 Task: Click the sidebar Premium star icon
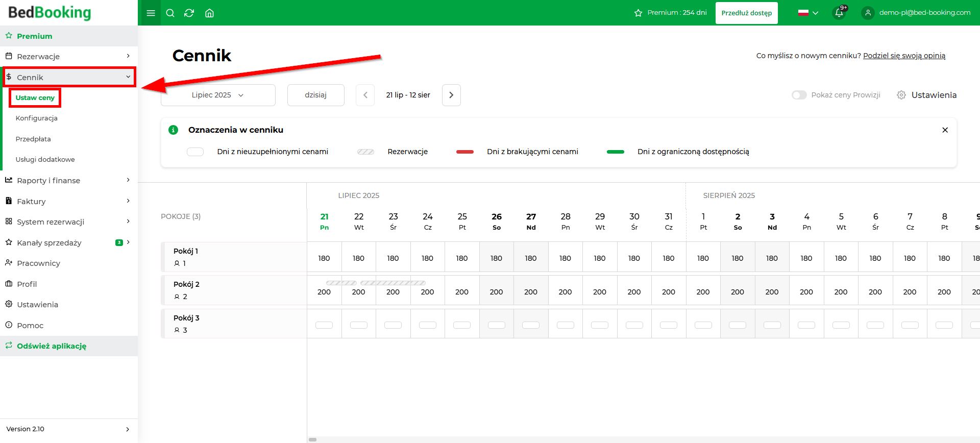pyautogui.click(x=9, y=36)
